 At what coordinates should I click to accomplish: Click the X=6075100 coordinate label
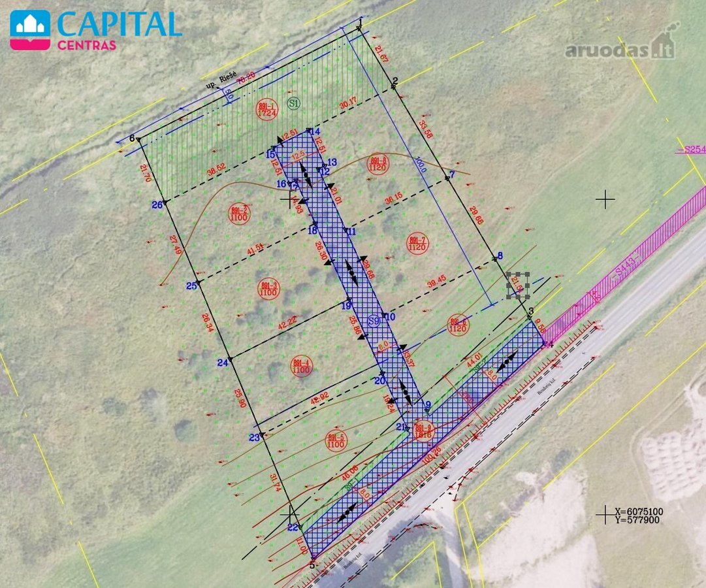tap(639, 512)
